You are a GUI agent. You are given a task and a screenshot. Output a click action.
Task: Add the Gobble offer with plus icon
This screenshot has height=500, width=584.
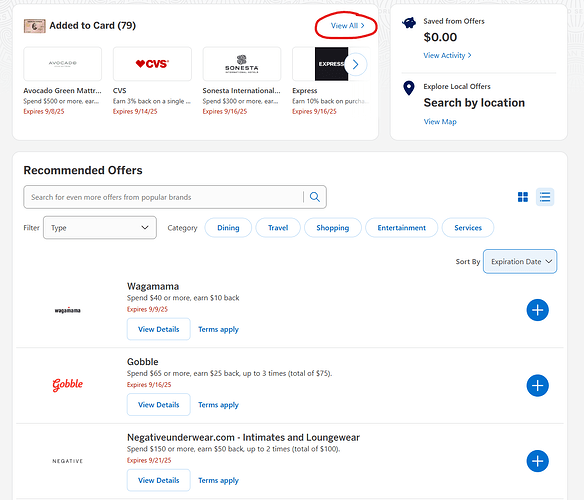pos(537,386)
